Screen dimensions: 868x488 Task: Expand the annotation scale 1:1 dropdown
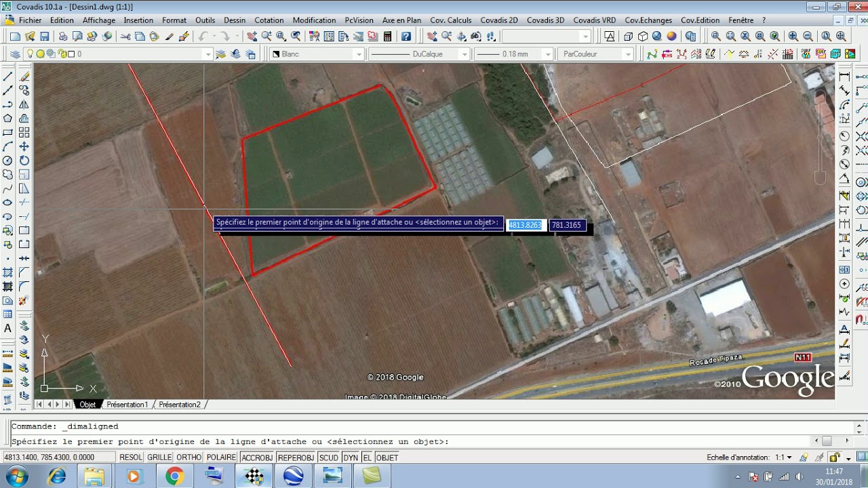783,457
